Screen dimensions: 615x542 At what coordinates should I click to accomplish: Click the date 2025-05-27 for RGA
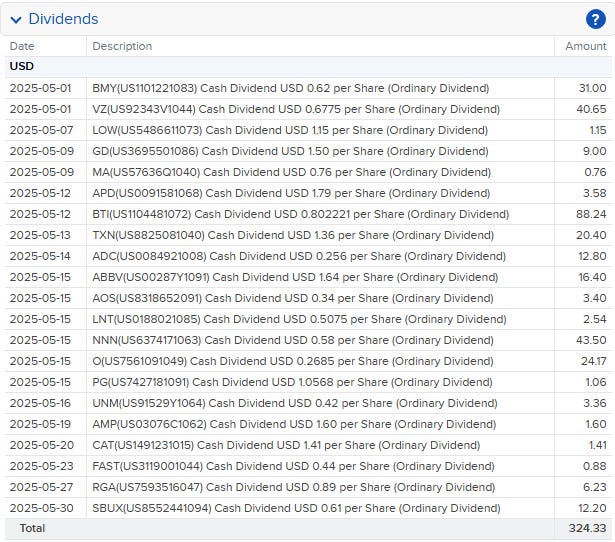[41, 487]
